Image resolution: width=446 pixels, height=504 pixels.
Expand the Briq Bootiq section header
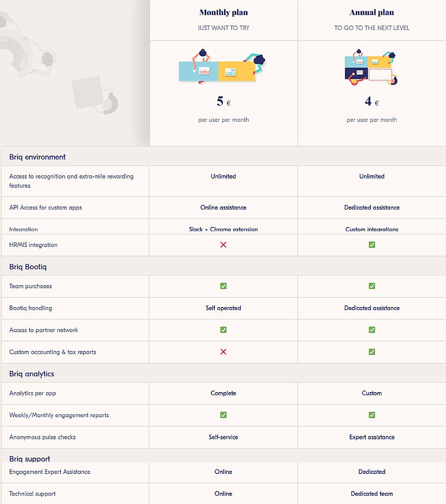(28, 266)
